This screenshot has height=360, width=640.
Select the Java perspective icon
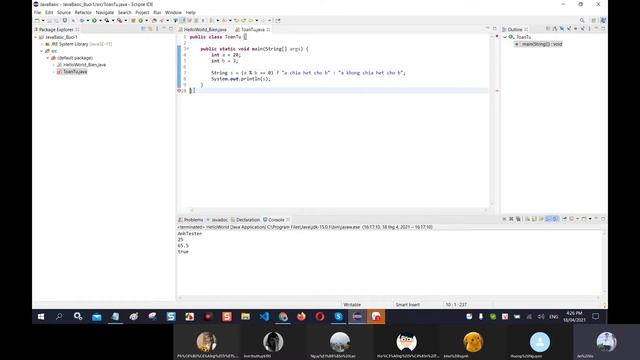tap(603, 20)
